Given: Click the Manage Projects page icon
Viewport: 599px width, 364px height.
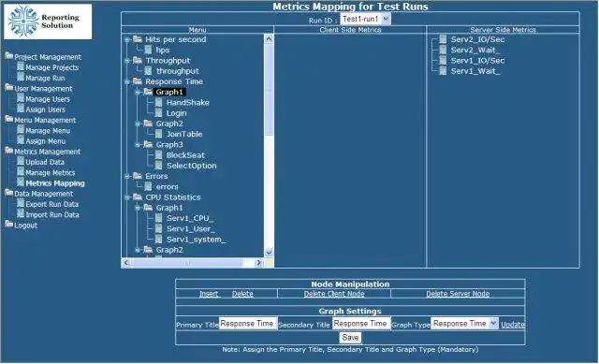Looking at the screenshot, I should coord(21,66).
